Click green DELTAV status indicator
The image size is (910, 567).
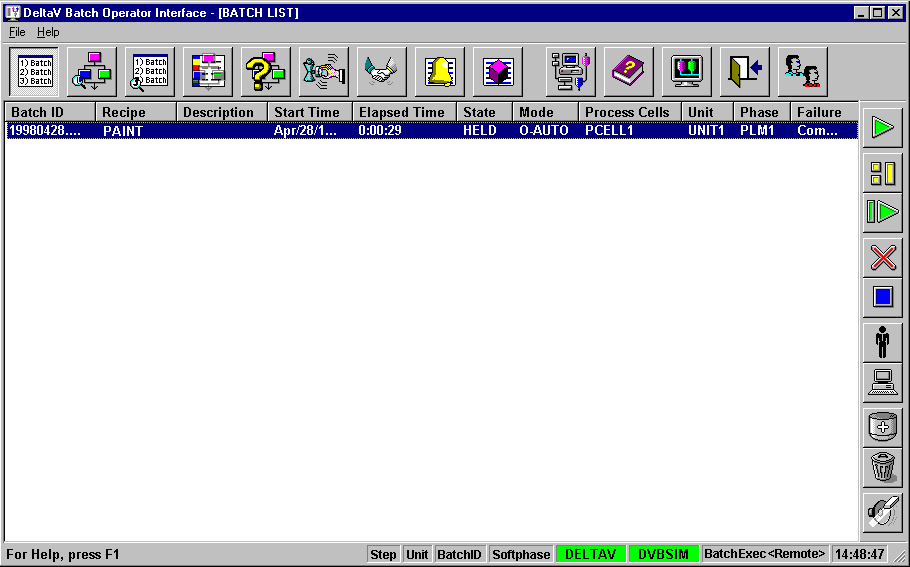(x=591, y=554)
